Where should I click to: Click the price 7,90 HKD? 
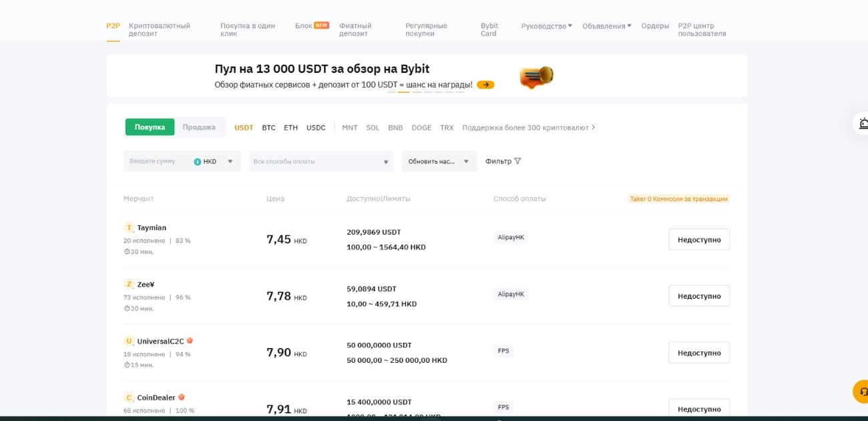(x=286, y=352)
